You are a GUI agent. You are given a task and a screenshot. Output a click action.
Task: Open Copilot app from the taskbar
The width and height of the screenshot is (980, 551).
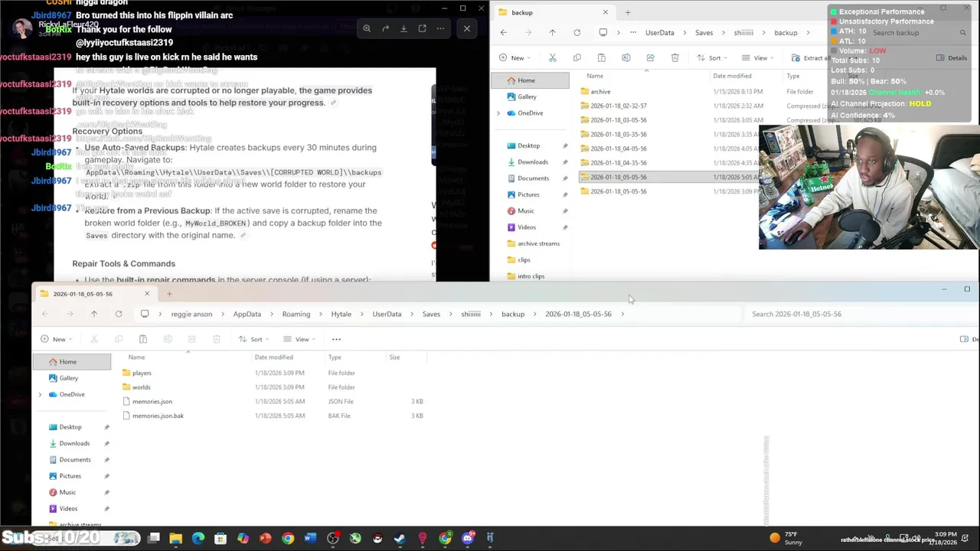pyautogui.click(x=243, y=539)
